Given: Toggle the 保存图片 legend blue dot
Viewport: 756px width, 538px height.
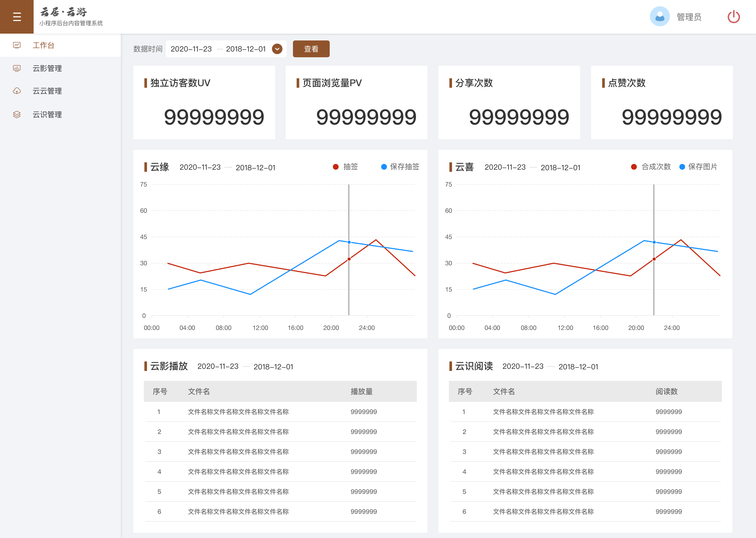Looking at the screenshot, I should click(x=682, y=167).
